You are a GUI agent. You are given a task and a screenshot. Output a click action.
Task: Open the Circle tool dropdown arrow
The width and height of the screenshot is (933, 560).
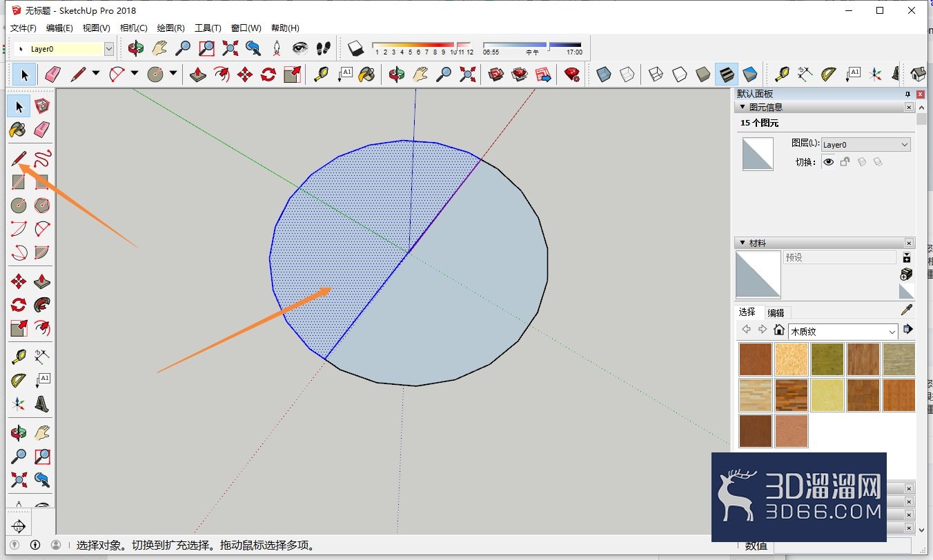coord(173,73)
